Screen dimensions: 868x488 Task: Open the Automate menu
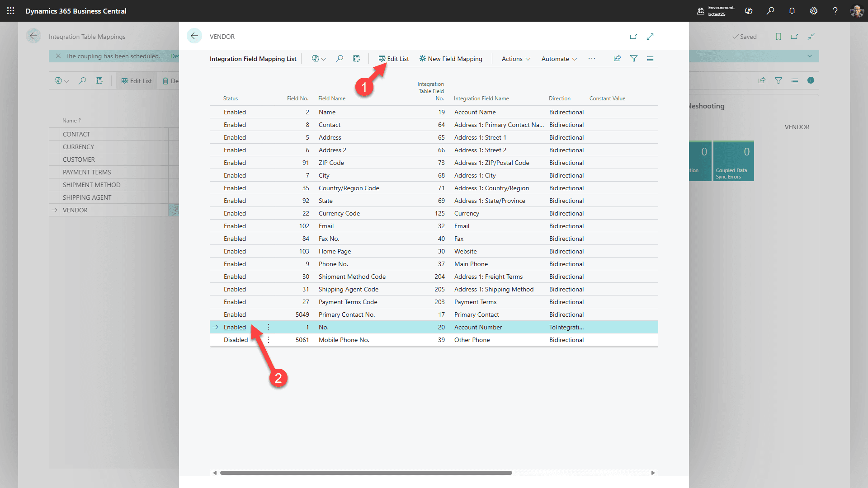[559, 59]
